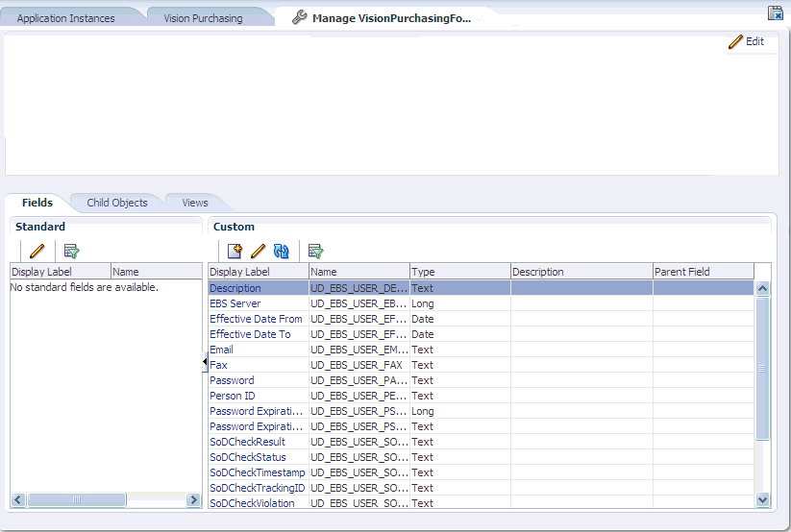
Task: Click the Custom table vertical scrollbar thumb
Action: click(x=762, y=369)
